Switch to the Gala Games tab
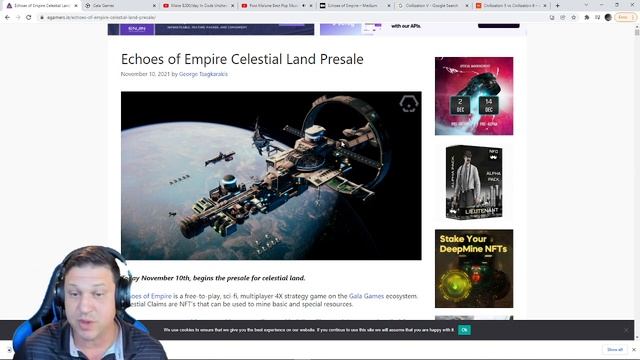Screen dimensions: 640x360 120,6
